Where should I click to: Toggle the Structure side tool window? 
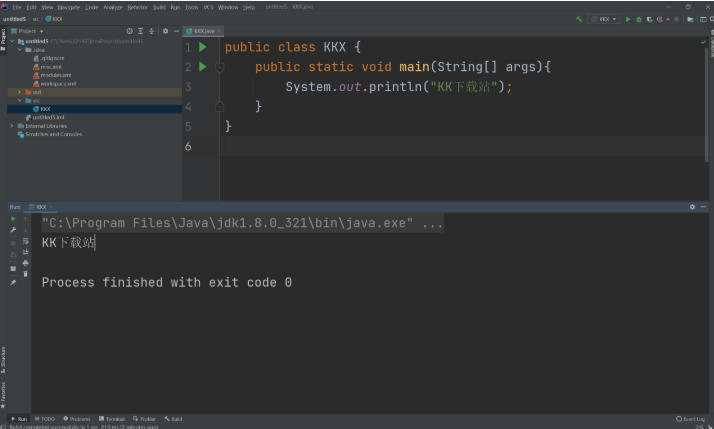3,357
